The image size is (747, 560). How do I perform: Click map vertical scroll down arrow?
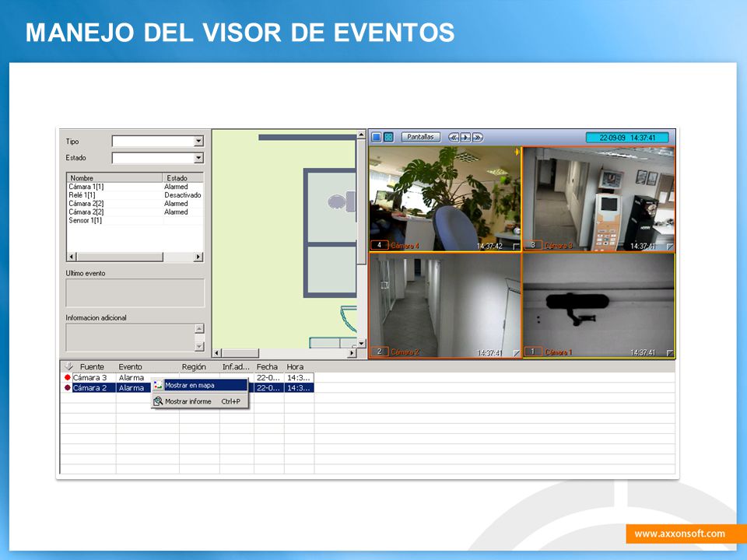click(x=361, y=343)
